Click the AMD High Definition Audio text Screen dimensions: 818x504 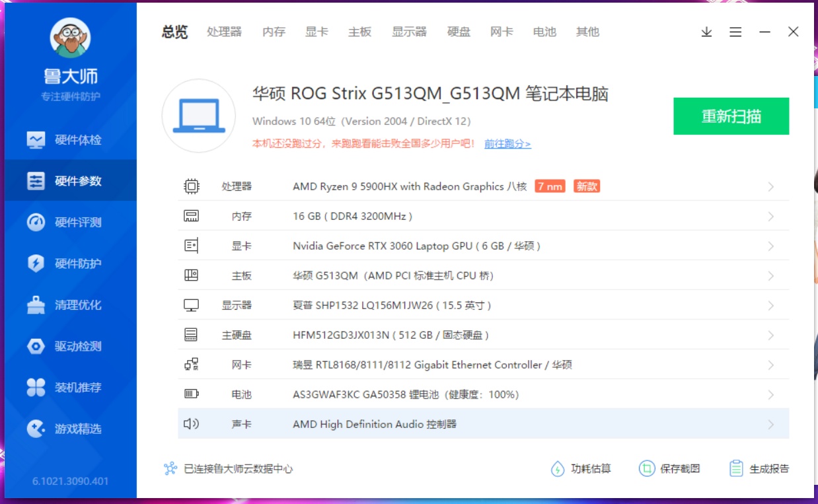(x=375, y=424)
